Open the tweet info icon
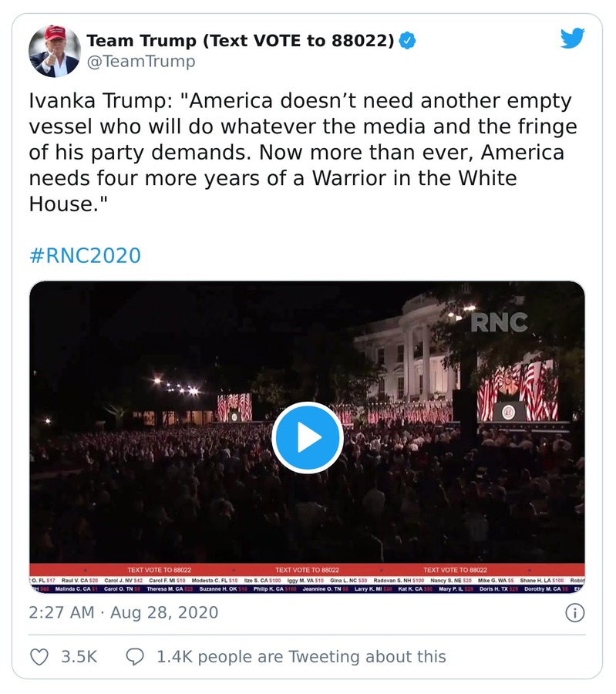Image resolution: width=616 pixels, height=694 pixels. point(574,613)
